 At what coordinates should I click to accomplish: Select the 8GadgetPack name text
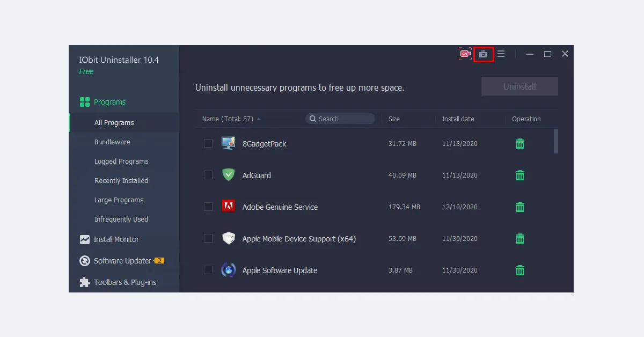point(264,144)
